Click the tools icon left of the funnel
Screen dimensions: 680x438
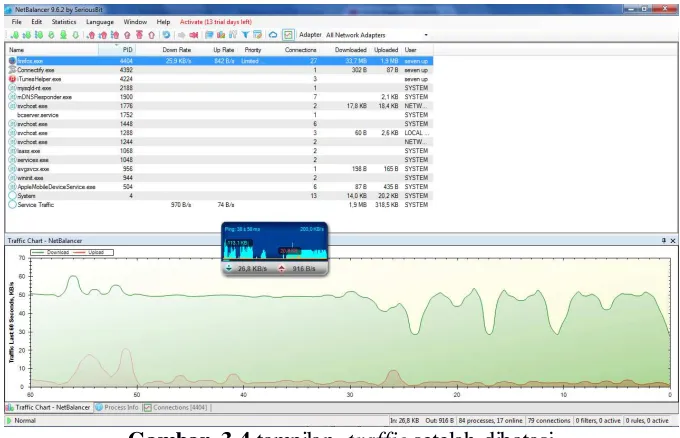pos(233,35)
